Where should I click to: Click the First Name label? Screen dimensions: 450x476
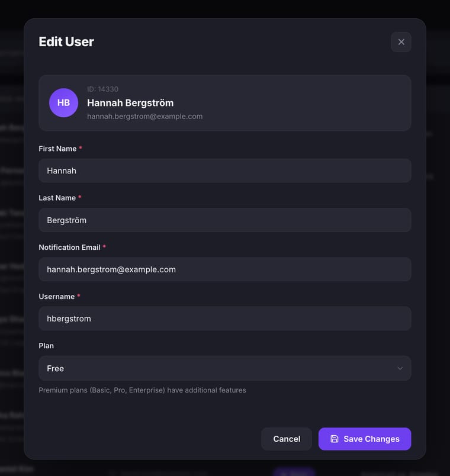[x=57, y=149]
